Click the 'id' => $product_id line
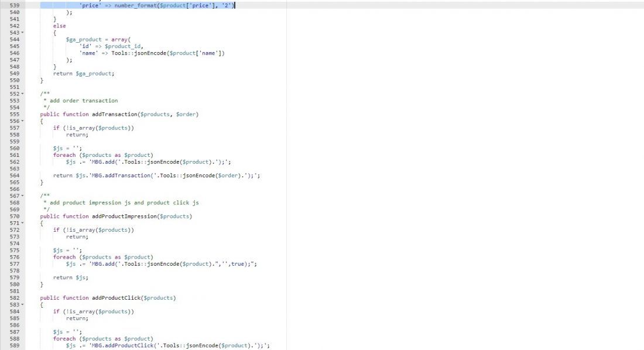644x350 pixels. pyautogui.click(x=111, y=46)
